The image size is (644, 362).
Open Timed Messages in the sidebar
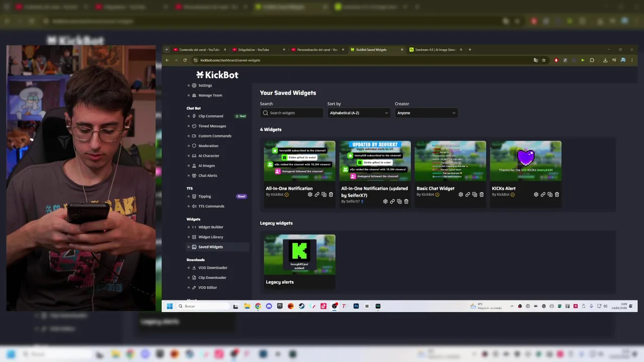pos(212,126)
